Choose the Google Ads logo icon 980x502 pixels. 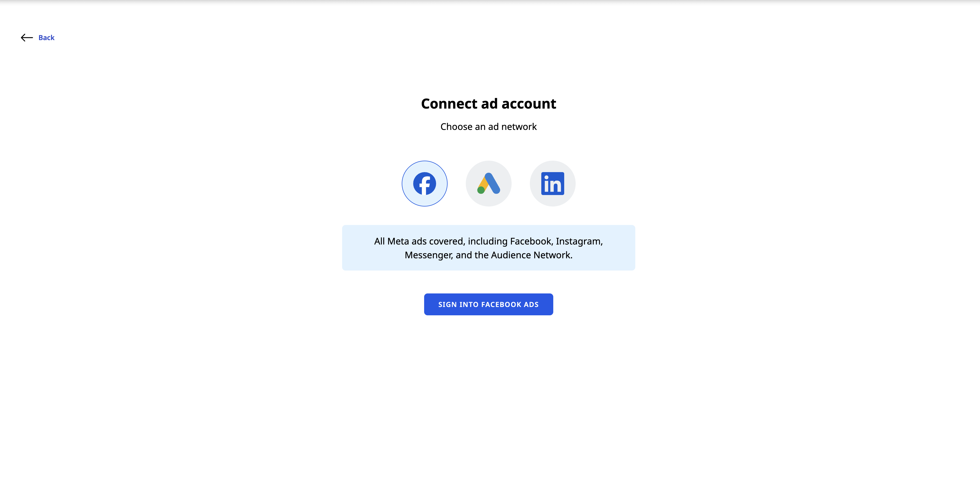[x=488, y=184]
